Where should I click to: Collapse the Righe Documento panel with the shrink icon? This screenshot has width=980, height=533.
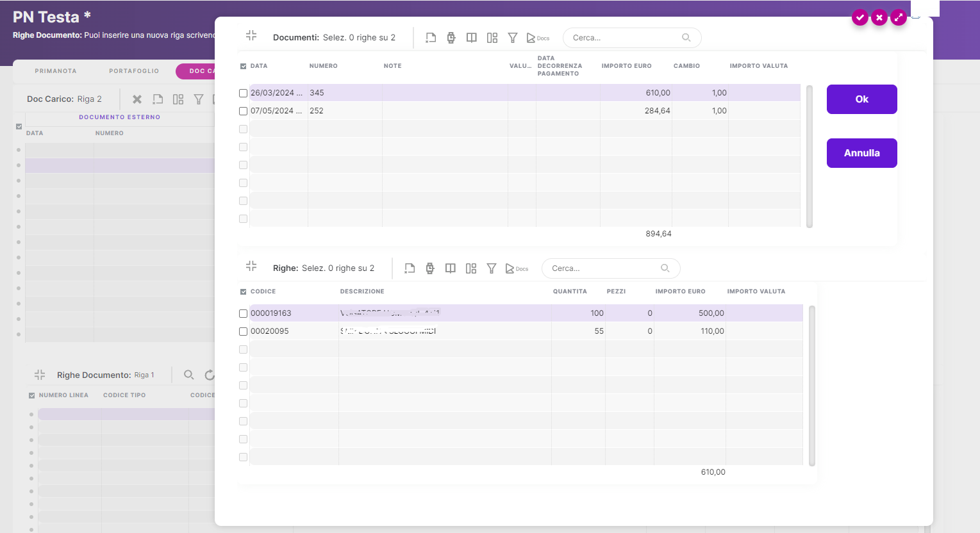[x=40, y=375]
